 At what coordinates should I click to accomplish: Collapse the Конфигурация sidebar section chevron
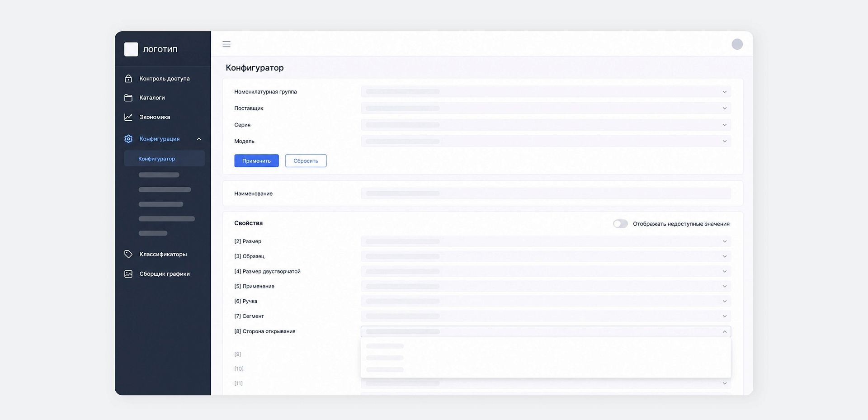[x=199, y=139]
